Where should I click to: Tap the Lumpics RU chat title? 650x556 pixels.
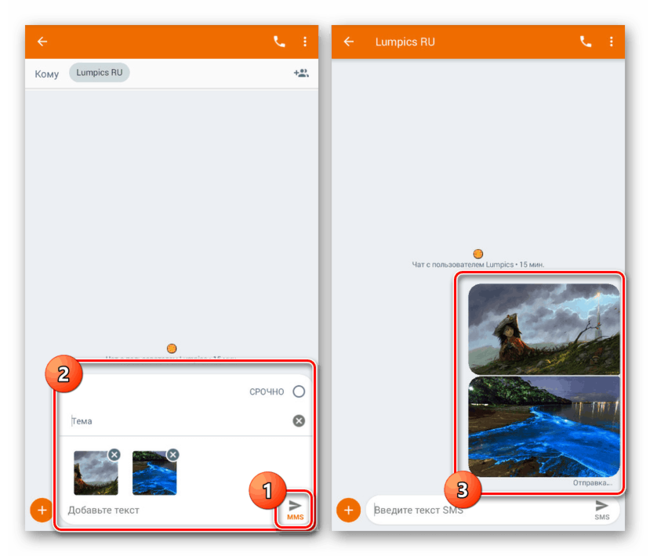coord(405,42)
